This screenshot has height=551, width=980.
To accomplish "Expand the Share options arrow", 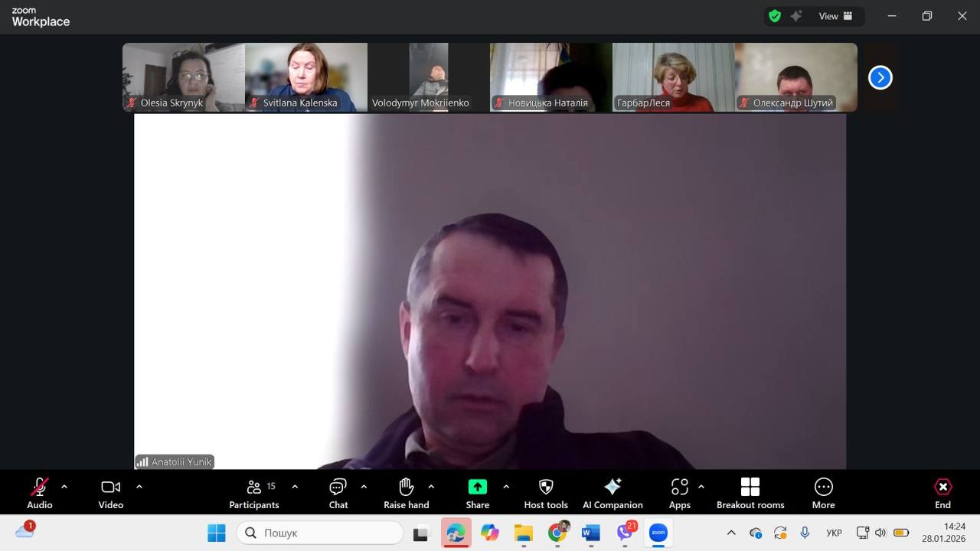I will pyautogui.click(x=506, y=487).
